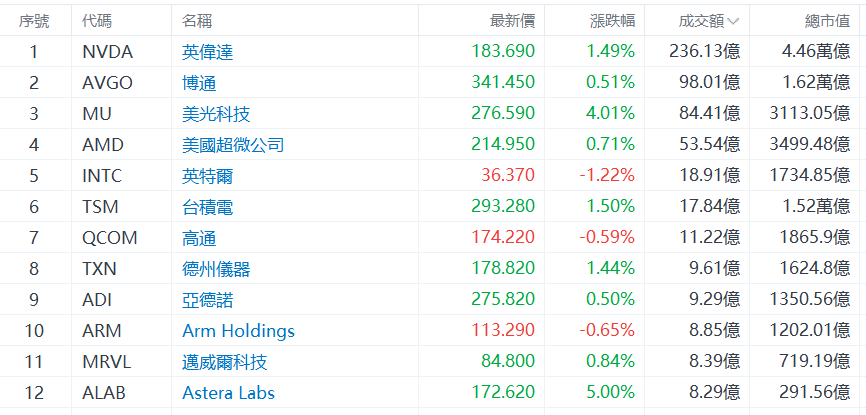The height and width of the screenshot is (415, 866).
Task: Open the Arm Holdings link
Action: (238, 331)
